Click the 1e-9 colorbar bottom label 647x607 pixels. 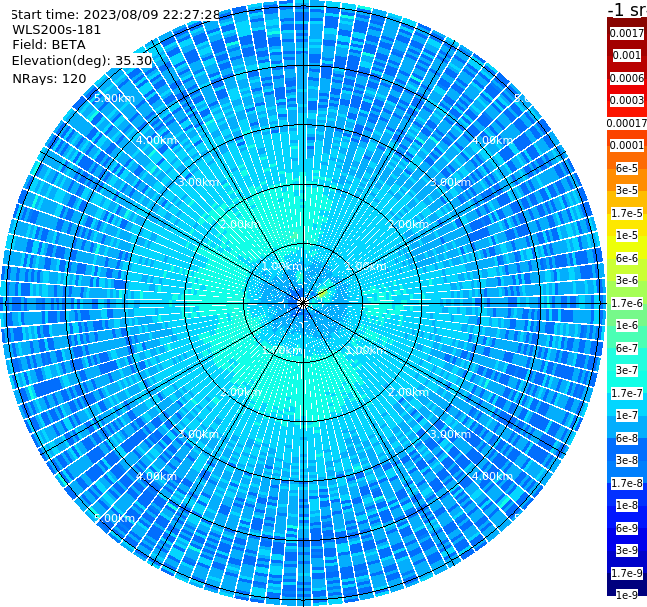(627, 595)
